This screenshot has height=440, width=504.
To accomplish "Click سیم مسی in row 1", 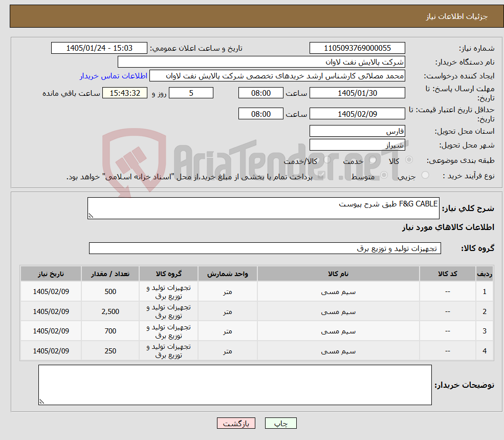I will (338, 292).
